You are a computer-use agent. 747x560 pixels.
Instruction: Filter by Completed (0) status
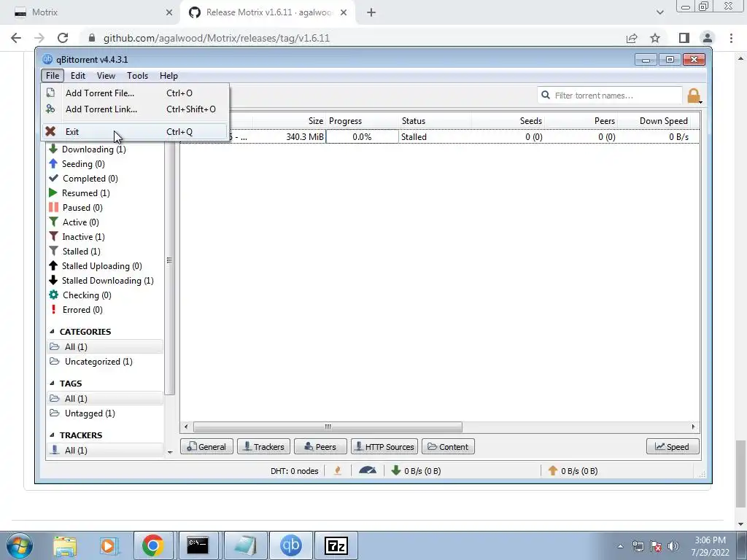point(90,179)
